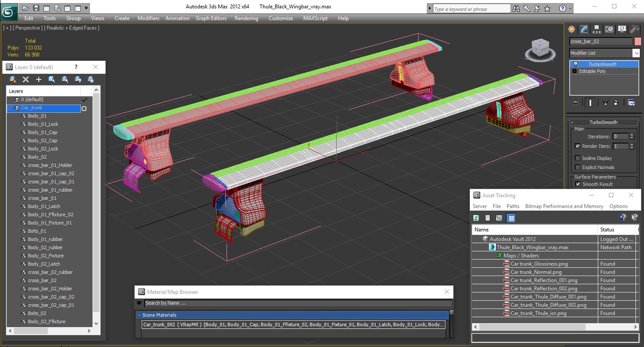Screen dimensions: 644x347
Task: Open Configure Modifier Sets icon
Action: (x=631, y=103)
